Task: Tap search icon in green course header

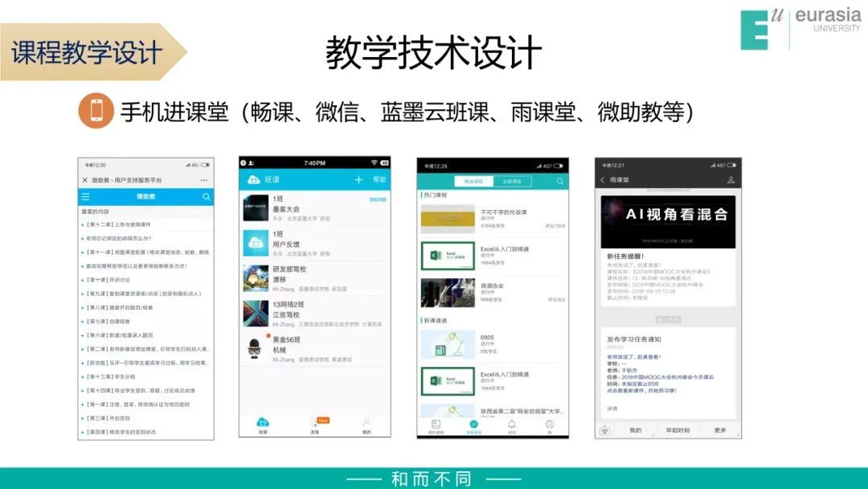Action: tap(559, 181)
